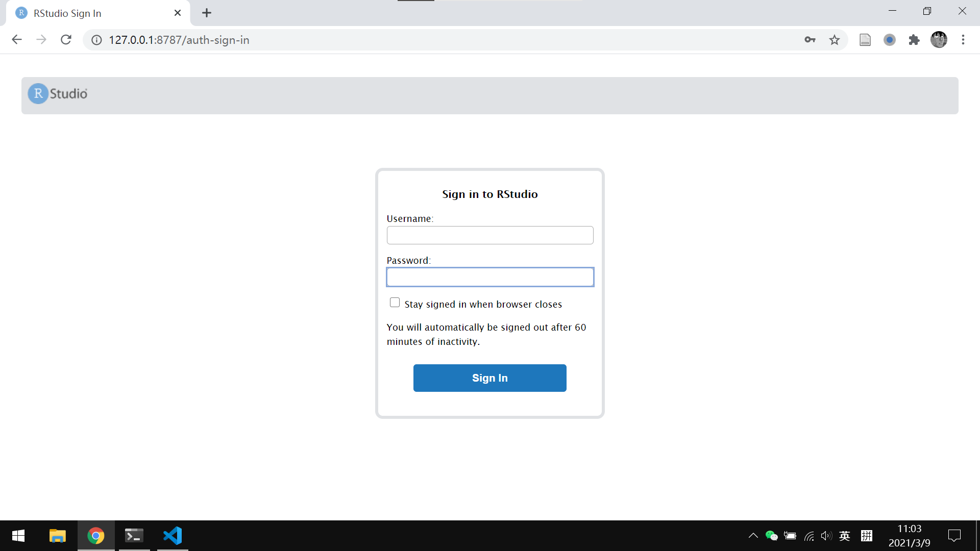
Task: Click the WeChat tray icon
Action: [772, 536]
